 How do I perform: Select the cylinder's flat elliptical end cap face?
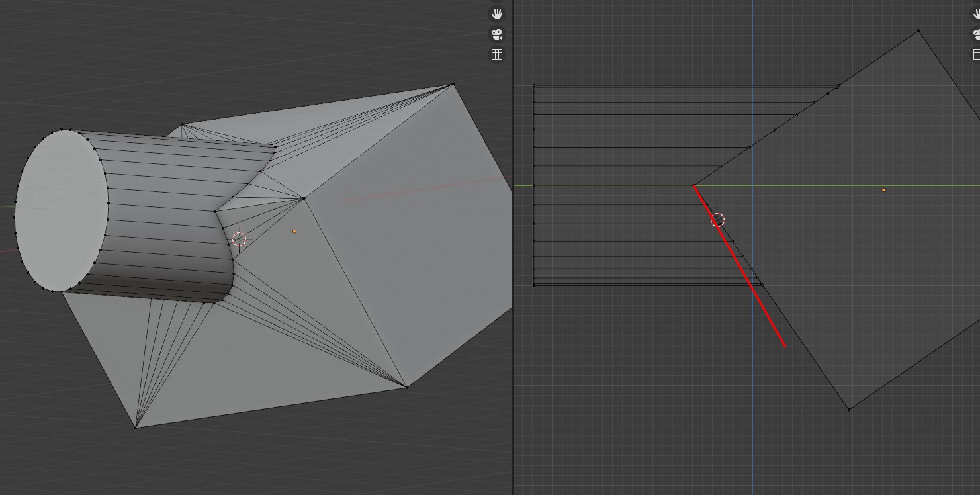(x=61, y=210)
